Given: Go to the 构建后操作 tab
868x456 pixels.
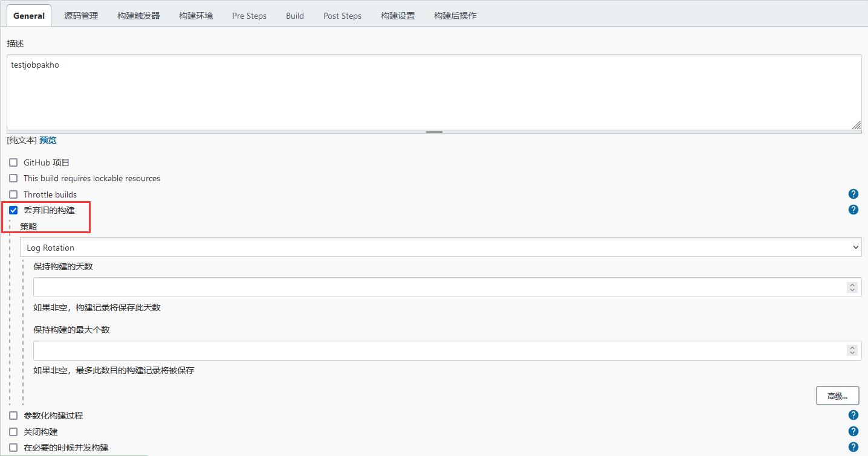Looking at the screenshot, I should coord(455,16).
